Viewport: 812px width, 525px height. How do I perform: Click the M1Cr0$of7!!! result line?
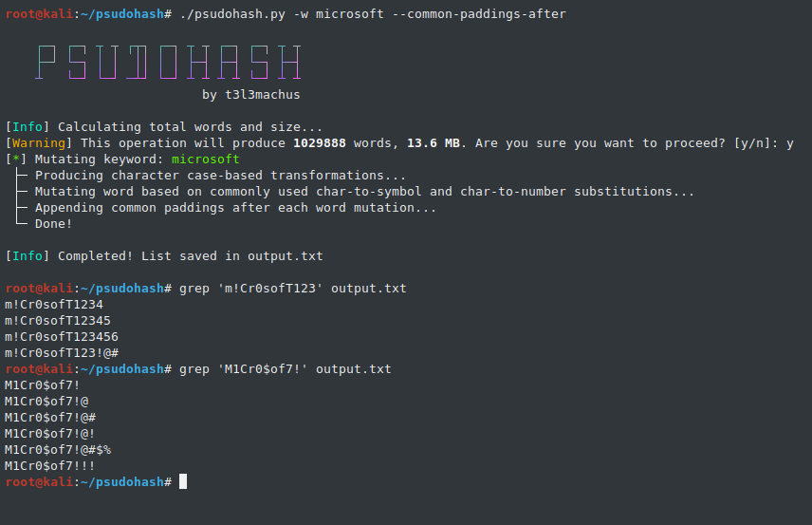[x=50, y=465]
